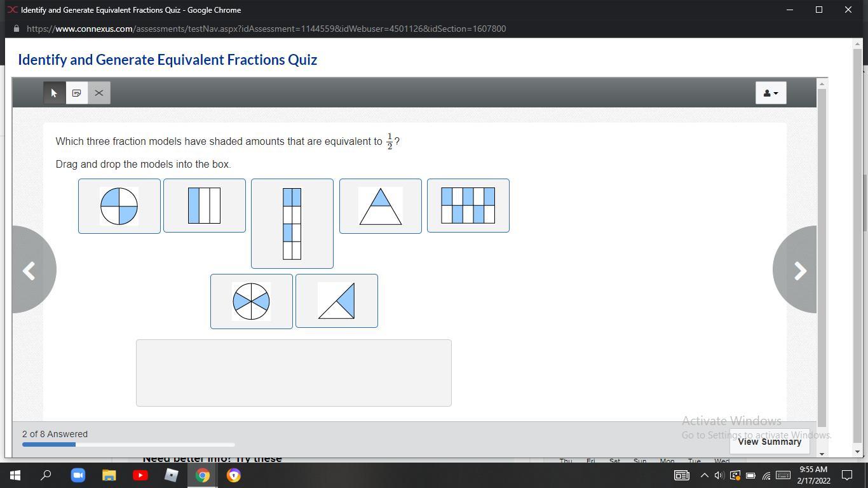Open the Windows Start menu
The width and height of the screenshot is (868, 488).
pyautogui.click(x=15, y=475)
